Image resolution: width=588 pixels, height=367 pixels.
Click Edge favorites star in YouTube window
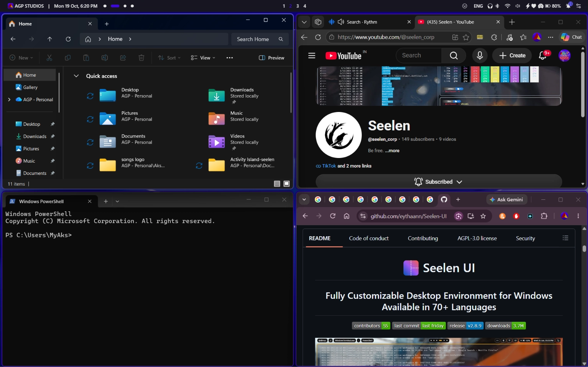click(466, 37)
